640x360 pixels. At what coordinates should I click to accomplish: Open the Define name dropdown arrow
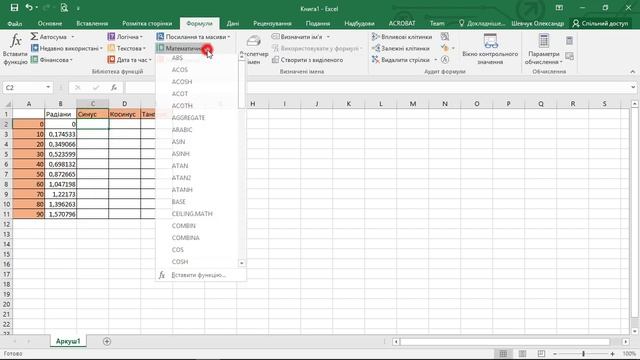328,37
